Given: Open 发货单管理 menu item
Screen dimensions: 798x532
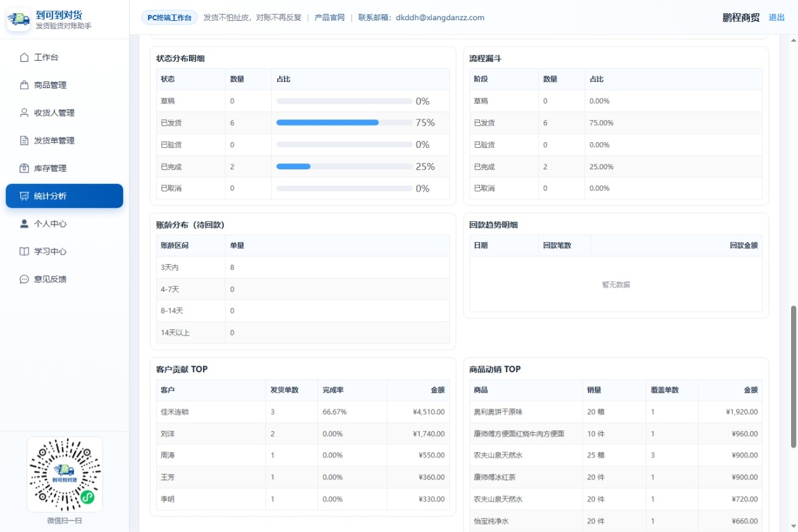Looking at the screenshot, I should [64, 141].
